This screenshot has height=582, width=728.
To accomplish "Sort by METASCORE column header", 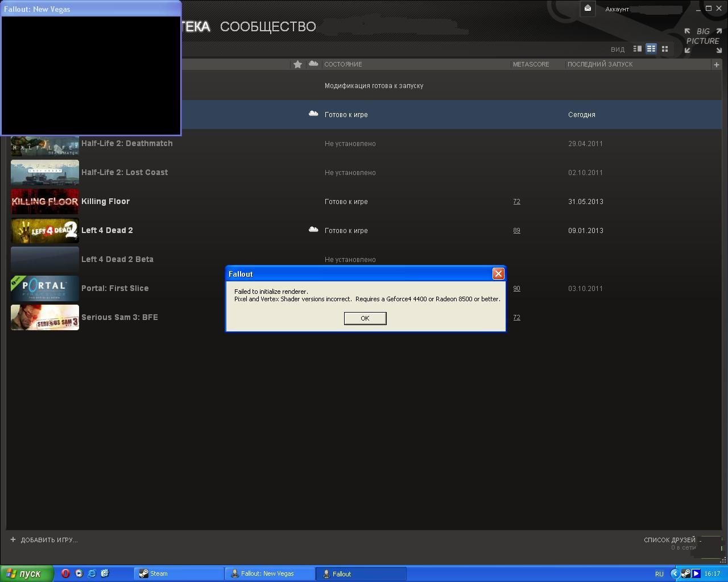I will [x=531, y=64].
